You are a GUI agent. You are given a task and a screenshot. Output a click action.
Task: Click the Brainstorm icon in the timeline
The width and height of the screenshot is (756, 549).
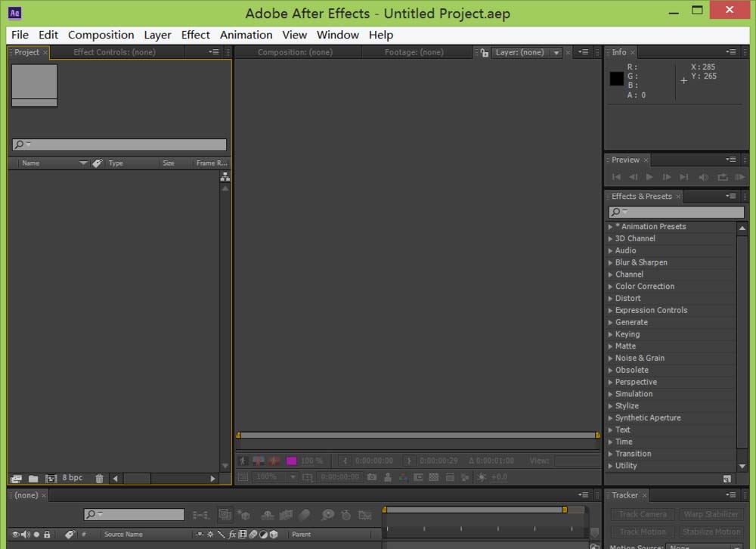click(x=327, y=515)
